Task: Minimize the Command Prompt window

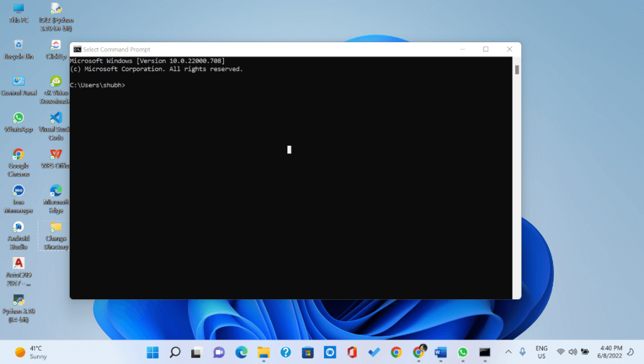Action: click(462, 49)
